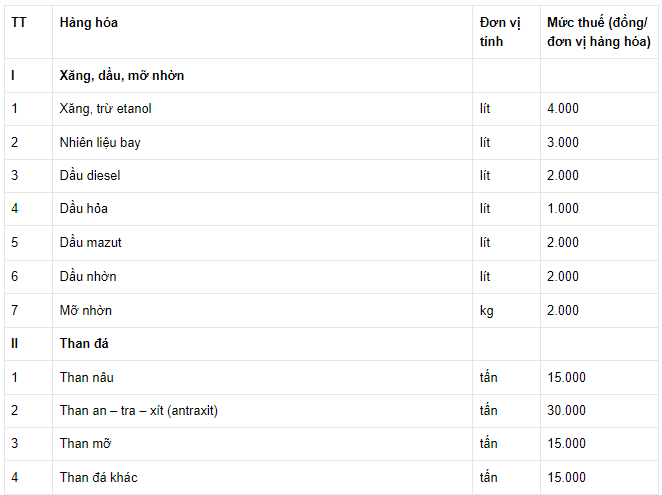Select the "Xăng, dầu, mỡ nhờn" section row
Viewport: 662px width, 495px height.
[121, 75]
